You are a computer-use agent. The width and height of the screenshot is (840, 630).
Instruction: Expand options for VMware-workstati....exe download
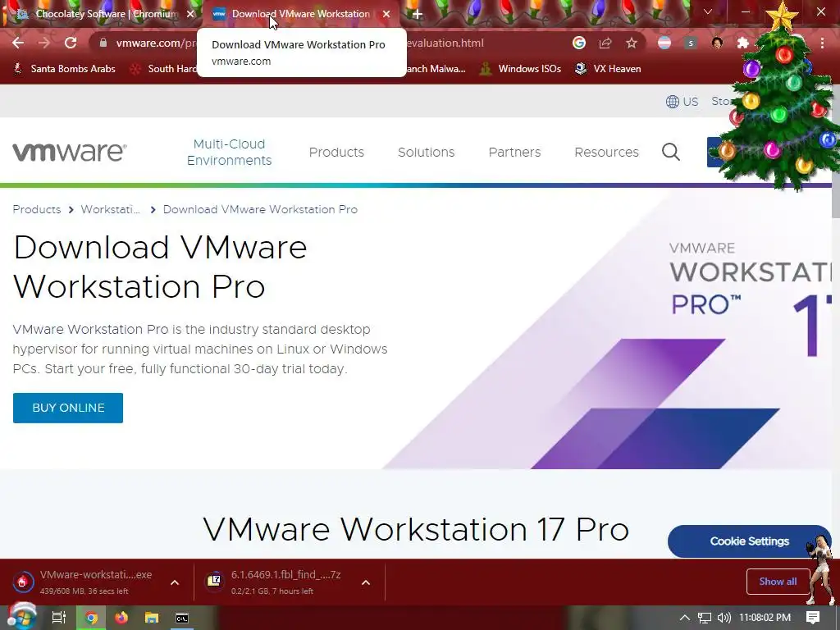[175, 582]
